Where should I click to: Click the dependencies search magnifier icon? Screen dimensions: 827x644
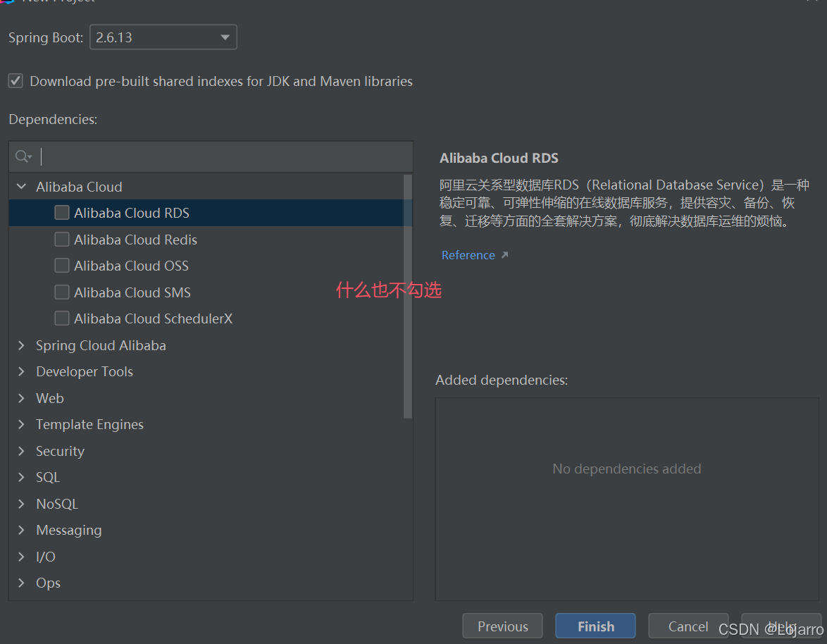[x=23, y=156]
